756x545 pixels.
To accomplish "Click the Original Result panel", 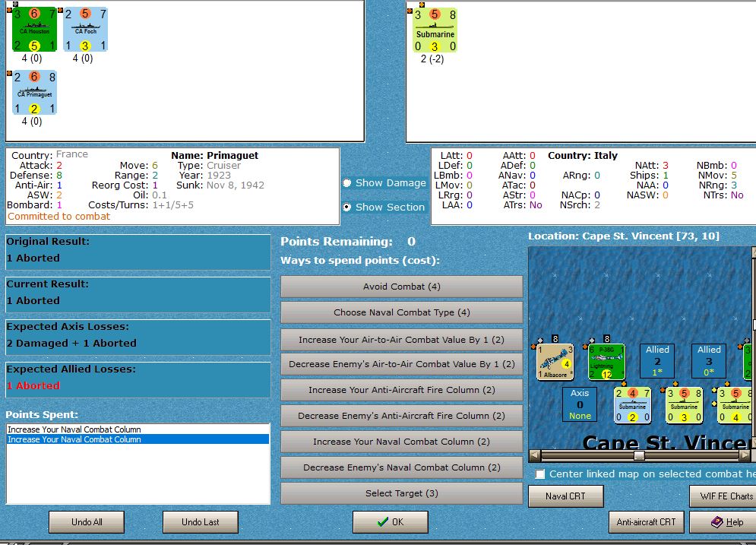I will click(x=138, y=252).
